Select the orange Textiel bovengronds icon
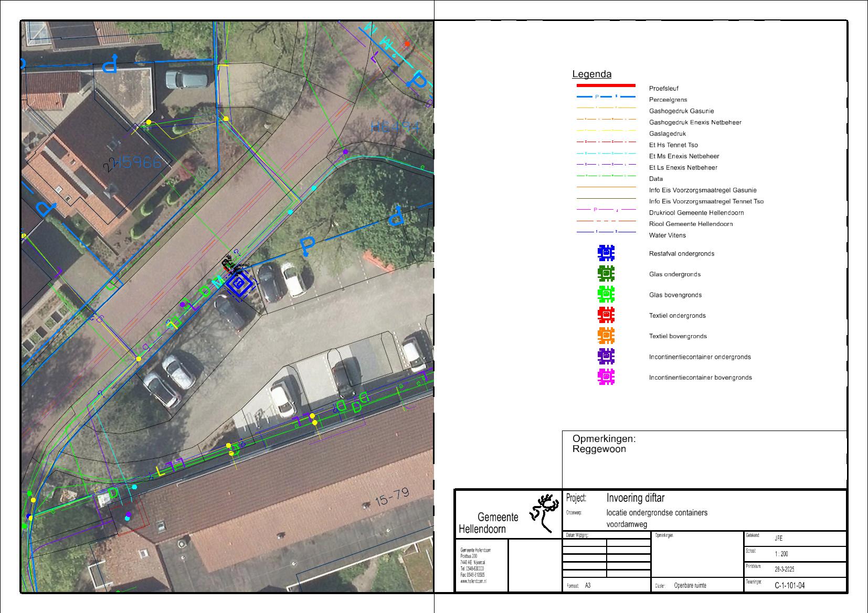 606,336
